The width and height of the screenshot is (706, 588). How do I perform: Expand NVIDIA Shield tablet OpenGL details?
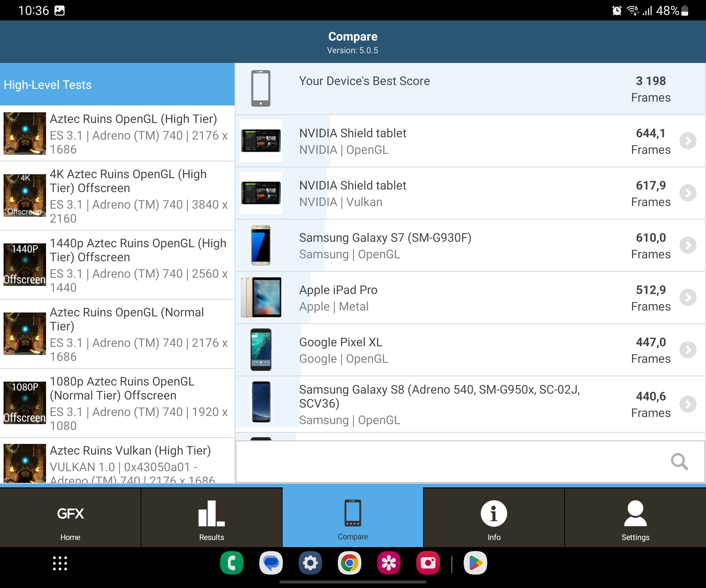point(688,141)
